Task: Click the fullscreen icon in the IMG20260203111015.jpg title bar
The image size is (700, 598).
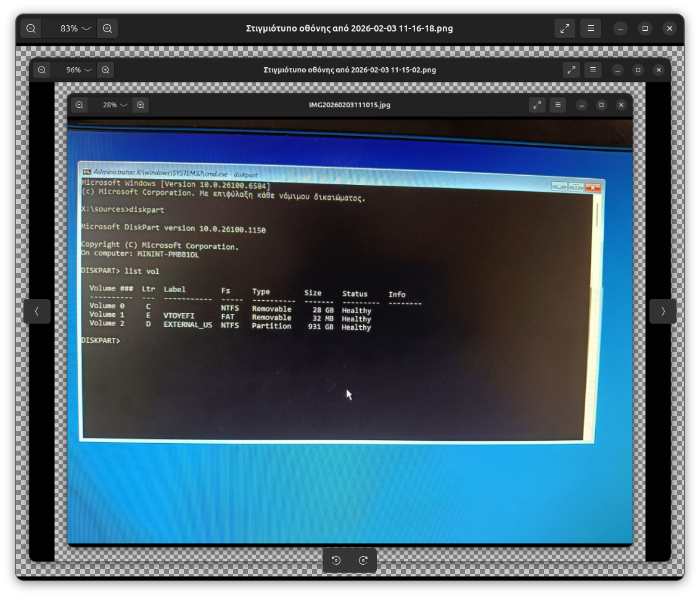Action: (537, 105)
